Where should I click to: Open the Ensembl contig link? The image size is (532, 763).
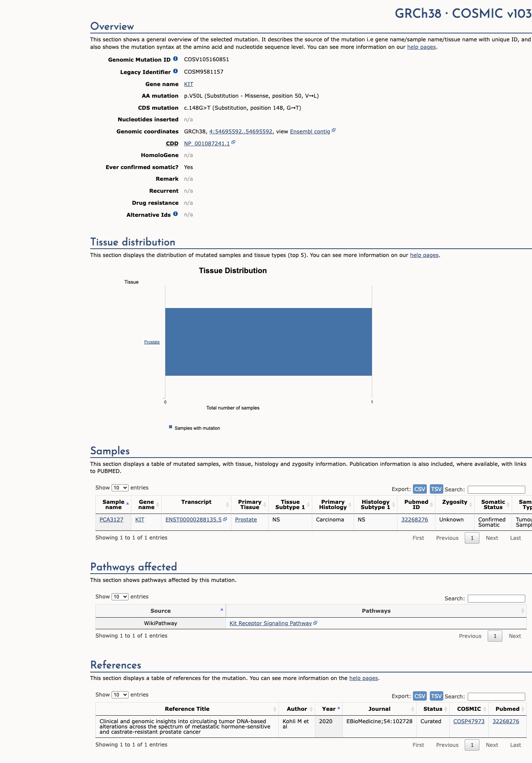coord(310,131)
